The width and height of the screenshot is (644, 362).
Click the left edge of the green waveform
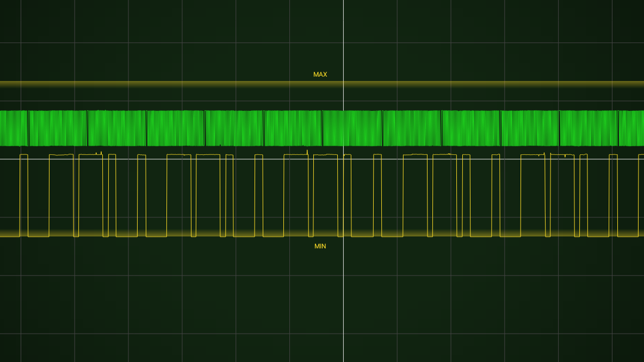[2, 128]
